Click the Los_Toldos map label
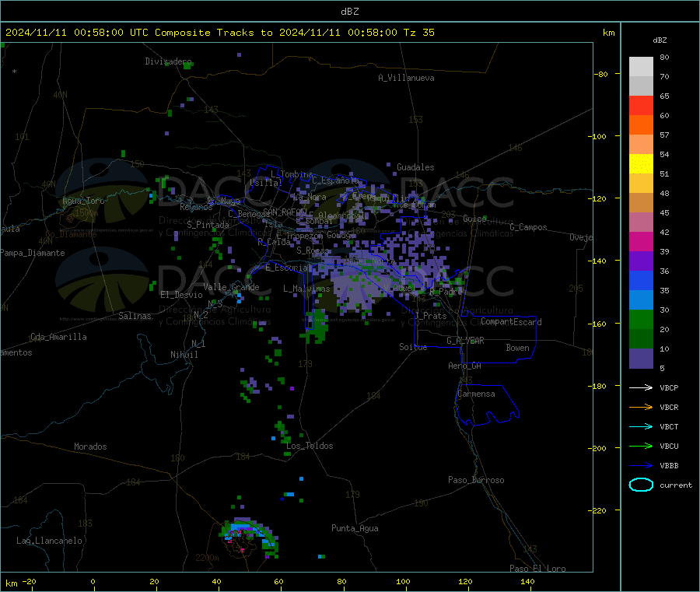Image resolution: width=700 pixels, height=592 pixels. (x=310, y=446)
